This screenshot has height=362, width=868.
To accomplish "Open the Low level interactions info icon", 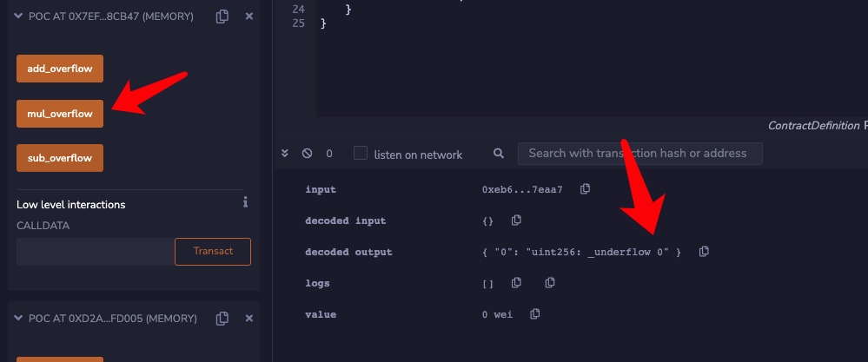I will (x=245, y=202).
